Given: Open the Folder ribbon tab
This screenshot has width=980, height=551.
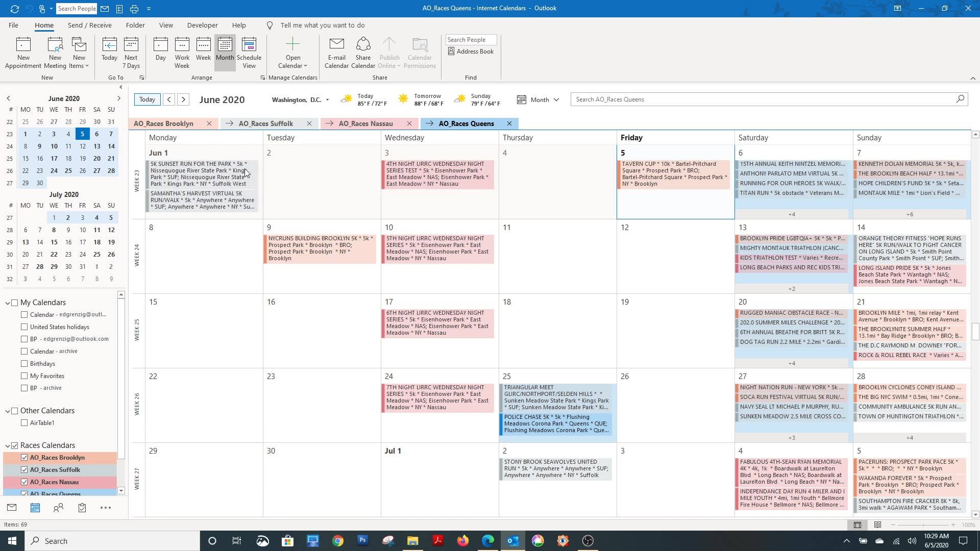Looking at the screenshot, I should coord(135,25).
